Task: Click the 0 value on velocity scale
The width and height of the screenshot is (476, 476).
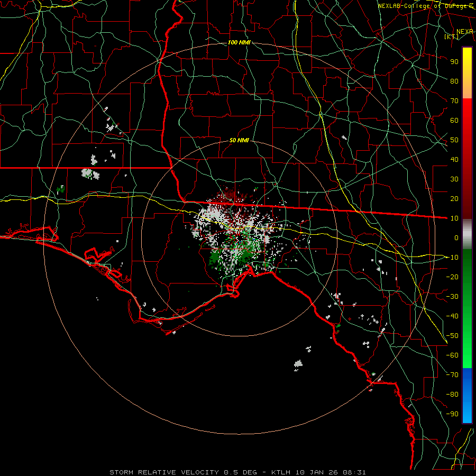Action: coord(456,237)
